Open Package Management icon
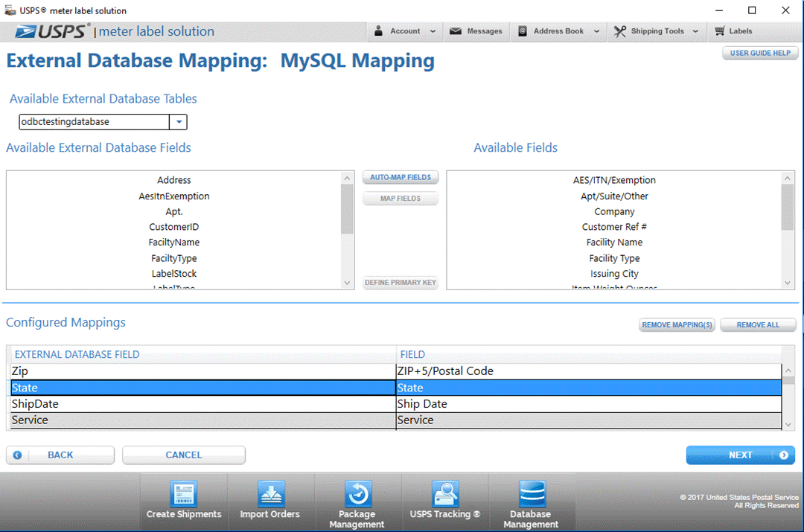 357,493
